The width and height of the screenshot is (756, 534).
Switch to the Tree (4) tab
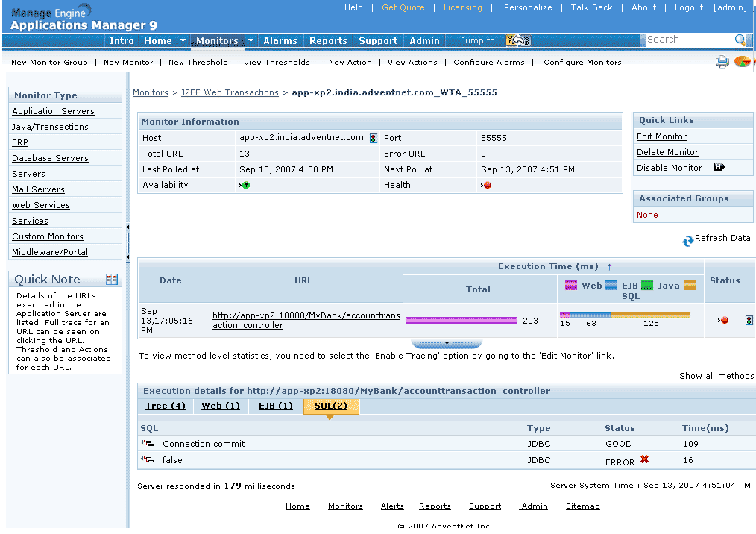[165, 406]
